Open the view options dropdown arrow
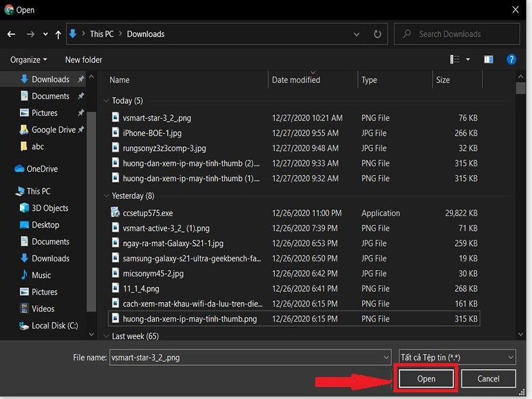Viewport: 532px width, 399px height. click(468, 59)
